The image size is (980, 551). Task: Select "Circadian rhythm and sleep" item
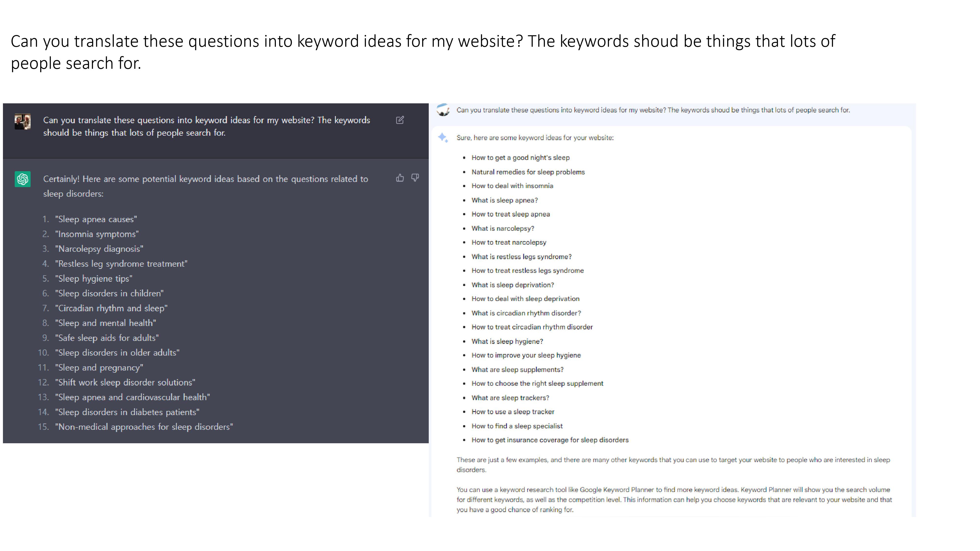[x=111, y=308]
